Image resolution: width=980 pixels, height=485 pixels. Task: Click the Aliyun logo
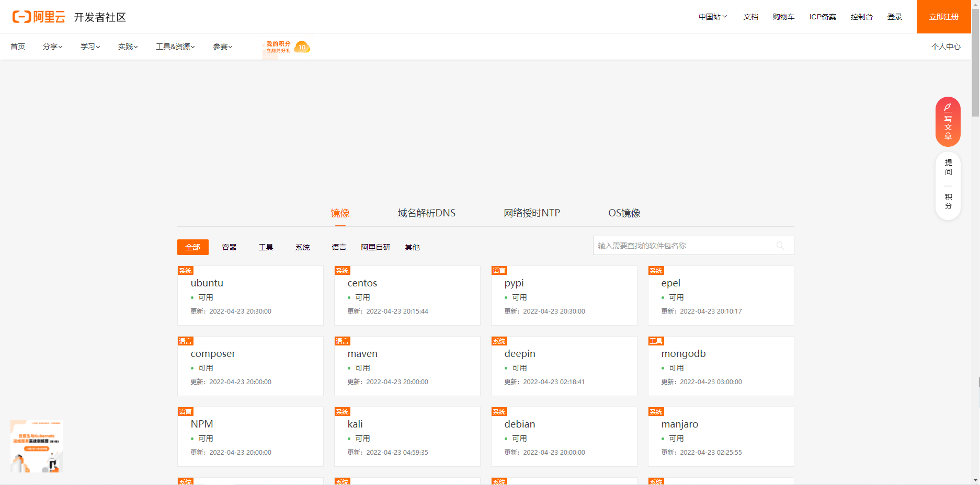pos(39,17)
